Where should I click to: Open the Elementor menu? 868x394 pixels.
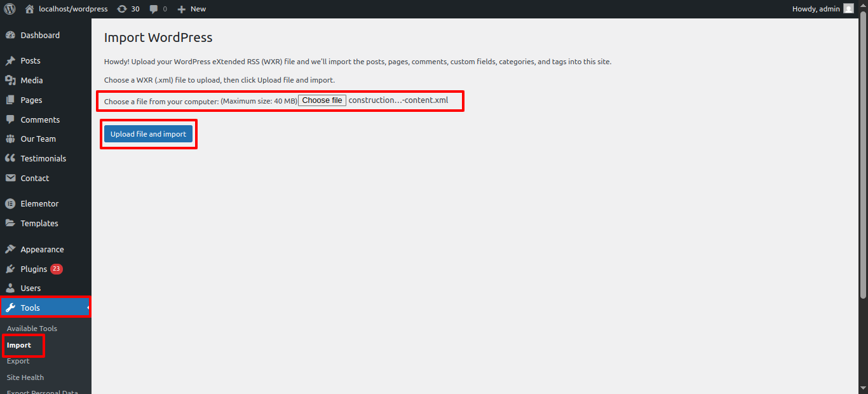39,204
